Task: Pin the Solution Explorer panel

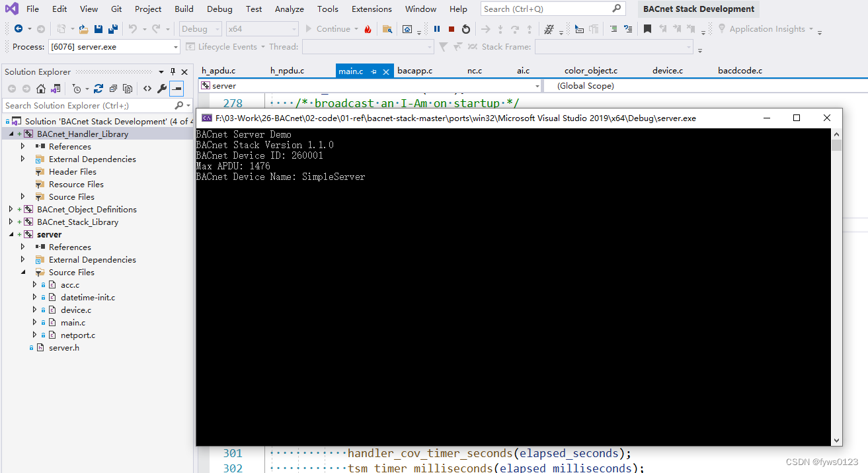Action: pos(173,72)
